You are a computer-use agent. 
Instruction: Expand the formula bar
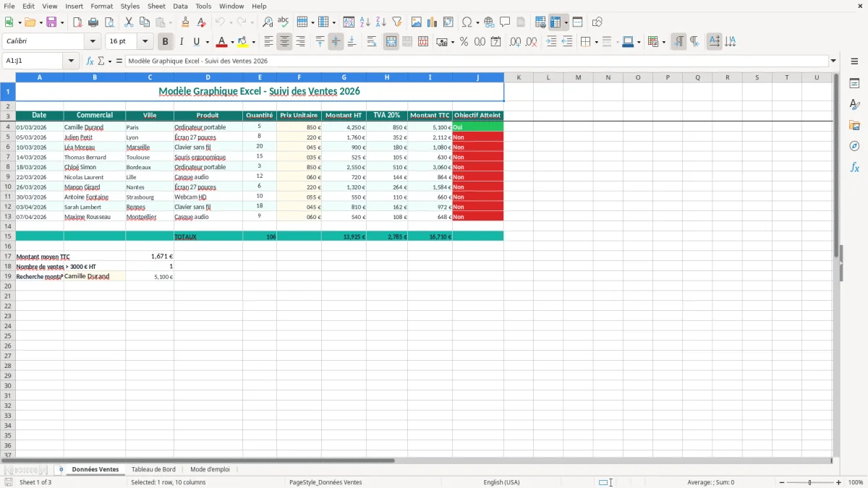click(833, 61)
